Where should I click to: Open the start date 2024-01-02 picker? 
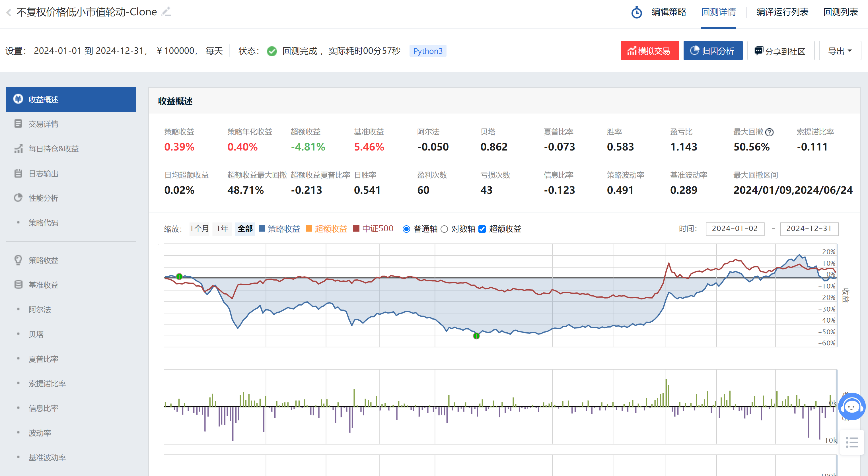(x=735, y=229)
